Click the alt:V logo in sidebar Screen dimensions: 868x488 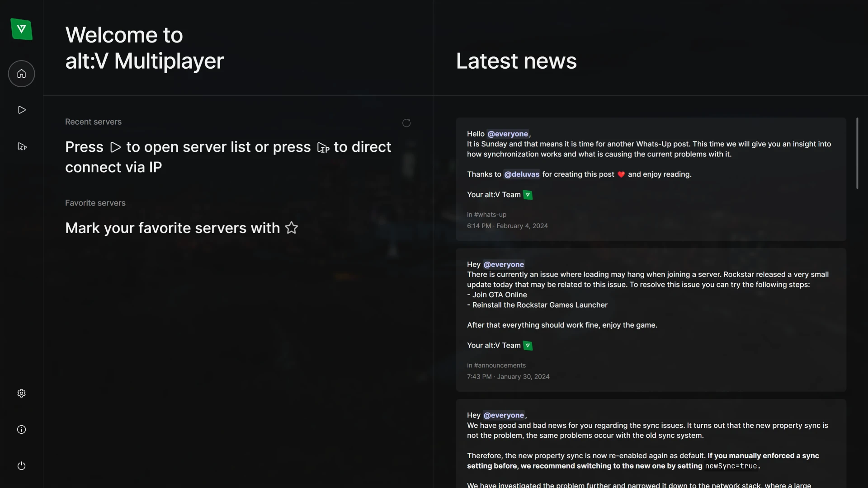coord(21,29)
